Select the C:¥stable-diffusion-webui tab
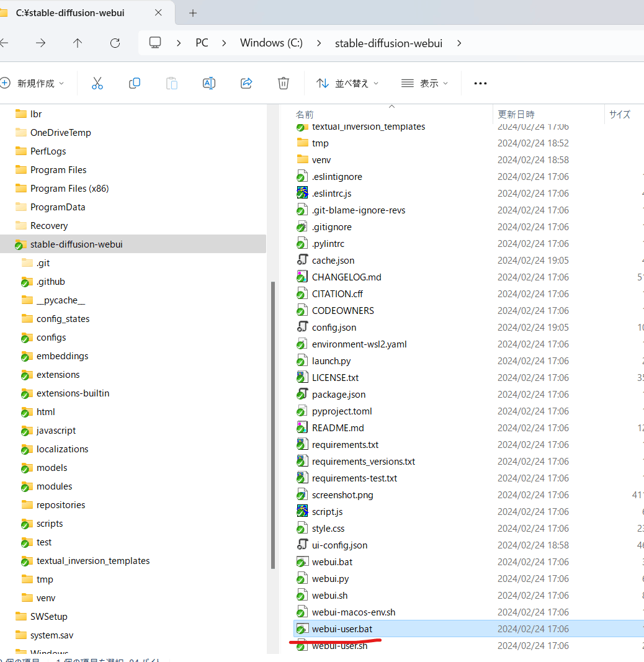 point(70,12)
